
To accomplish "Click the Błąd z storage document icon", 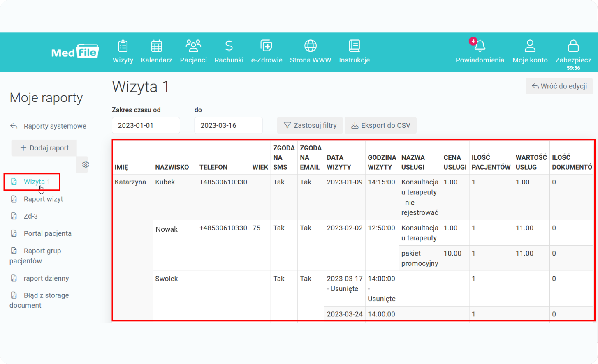I will pyautogui.click(x=14, y=295).
